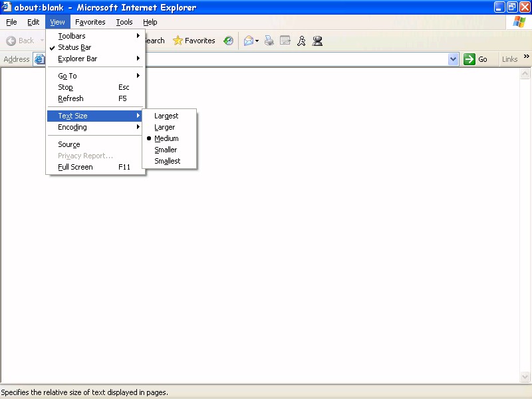Click the partially hidden Search button
The height and width of the screenshot is (399, 532).
tap(155, 41)
